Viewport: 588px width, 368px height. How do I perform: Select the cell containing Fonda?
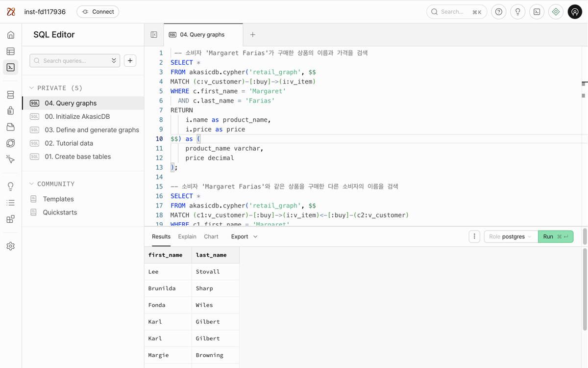pos(168,305)
